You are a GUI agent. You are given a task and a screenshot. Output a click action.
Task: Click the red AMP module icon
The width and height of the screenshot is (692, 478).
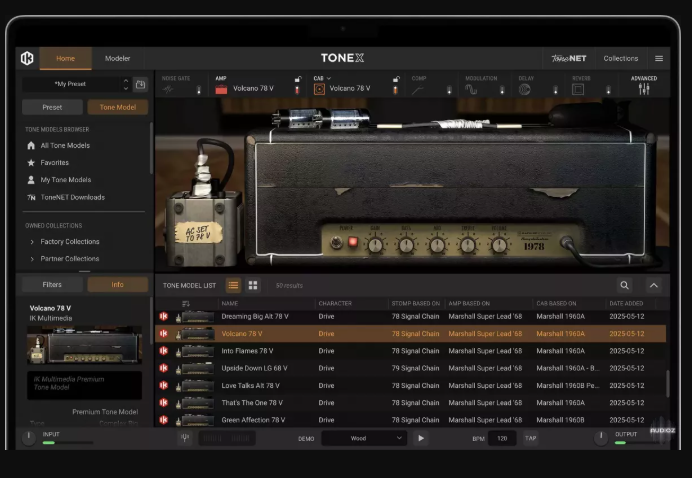pos(221,89)
